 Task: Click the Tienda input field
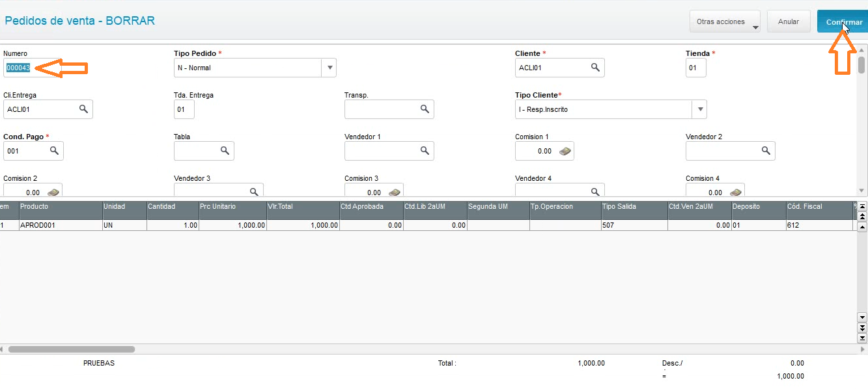click(x=695, y=68)
